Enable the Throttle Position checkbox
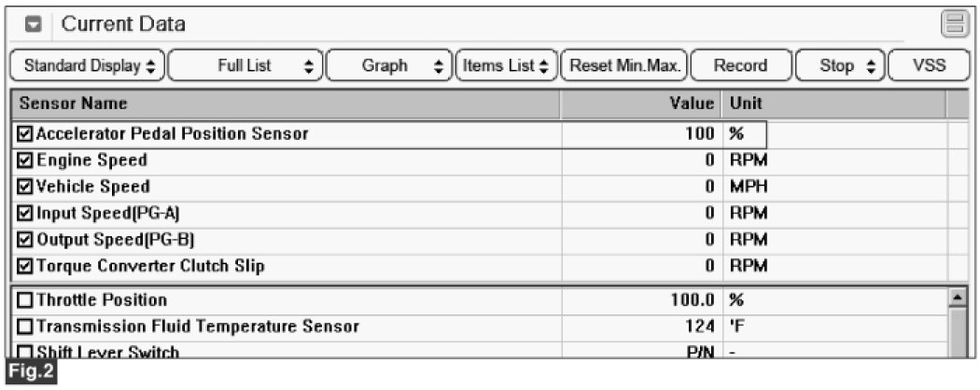The image size is (980, 390). coord(25,300)
